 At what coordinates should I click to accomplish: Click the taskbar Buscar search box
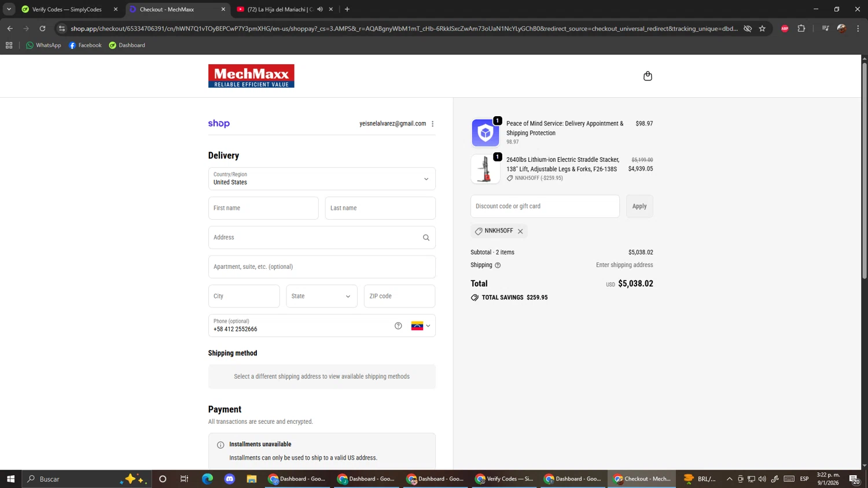click(87, 479)
